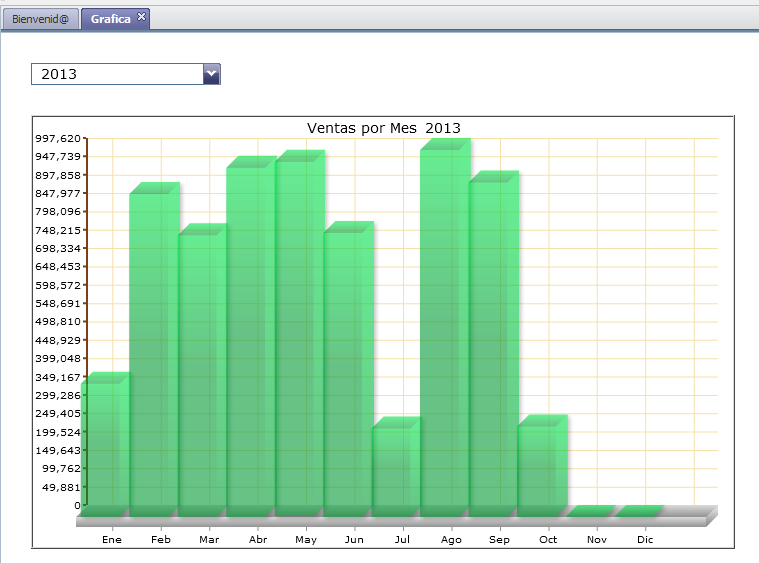Click the flat Nov bar marker
This screenshot has width=759, height=563.
tap(590, 511)
